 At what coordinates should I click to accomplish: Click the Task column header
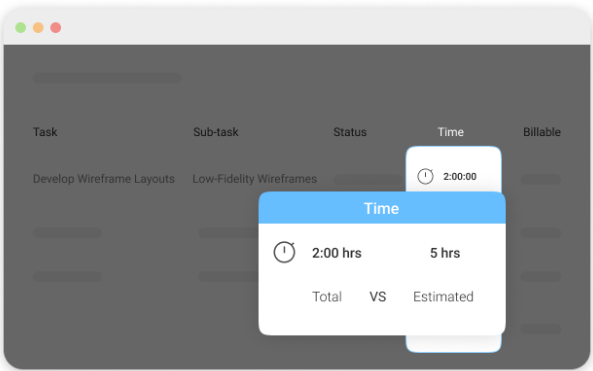click(x=45, y=132)
